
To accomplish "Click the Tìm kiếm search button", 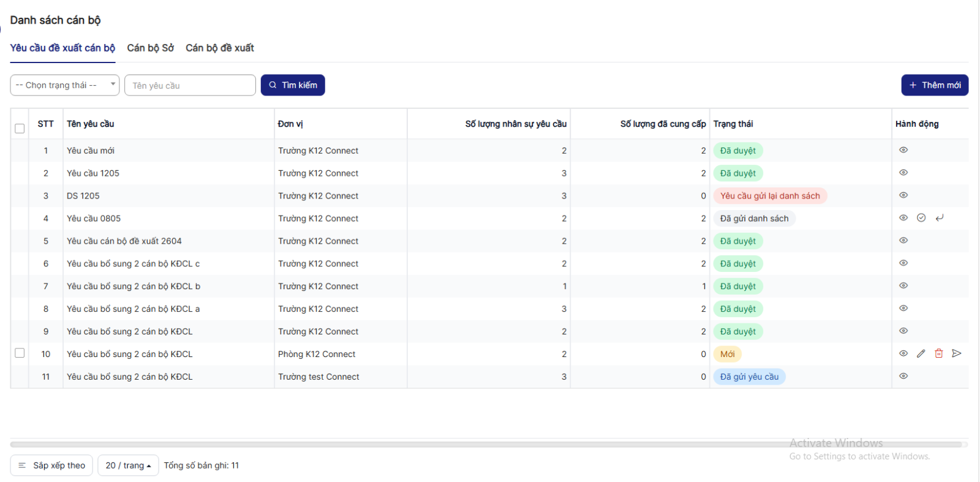I will click(x=293, y=85).
